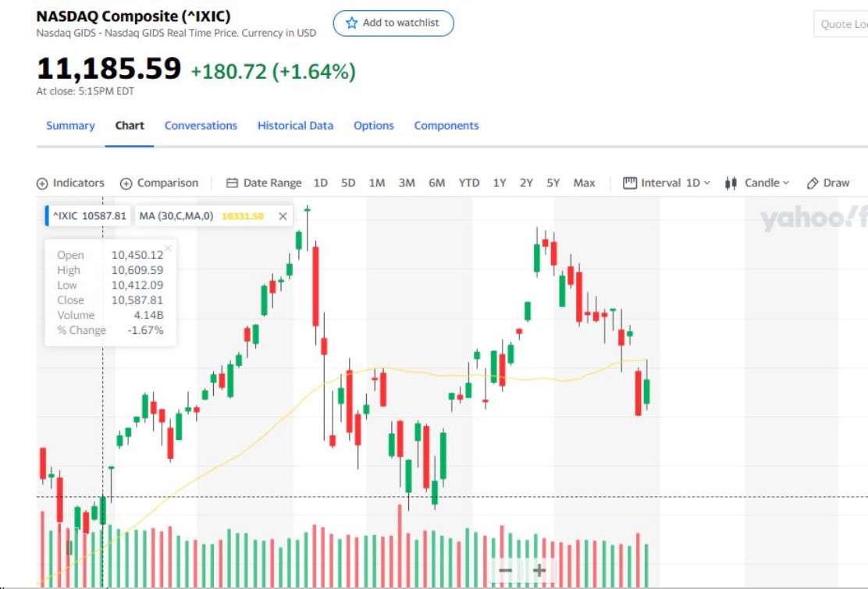
Task: Click the At close: 5:15PM EDT text
Action: point(85,91)
